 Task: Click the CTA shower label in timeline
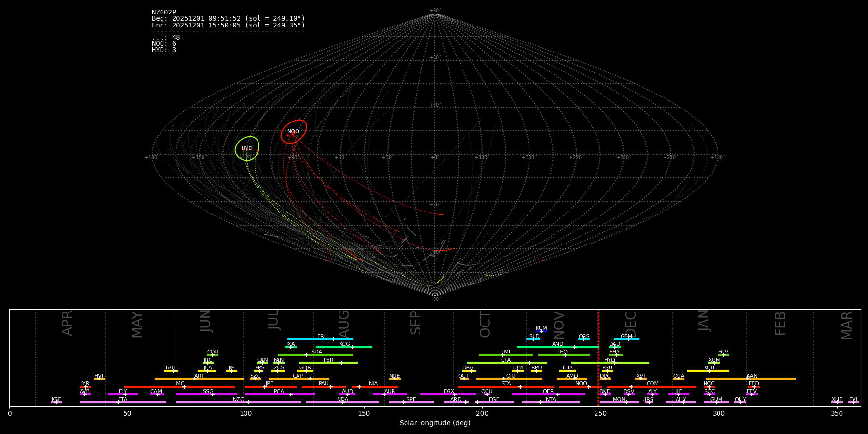coord(506,360)
